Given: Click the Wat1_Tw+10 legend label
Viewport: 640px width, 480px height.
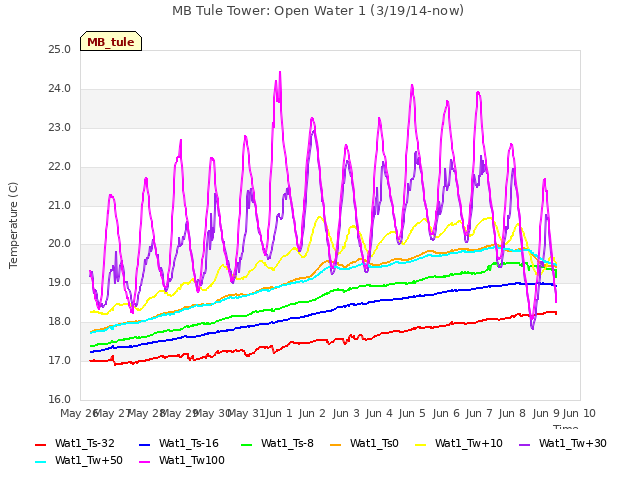Looking at the screenshot, I should (469, 444).
